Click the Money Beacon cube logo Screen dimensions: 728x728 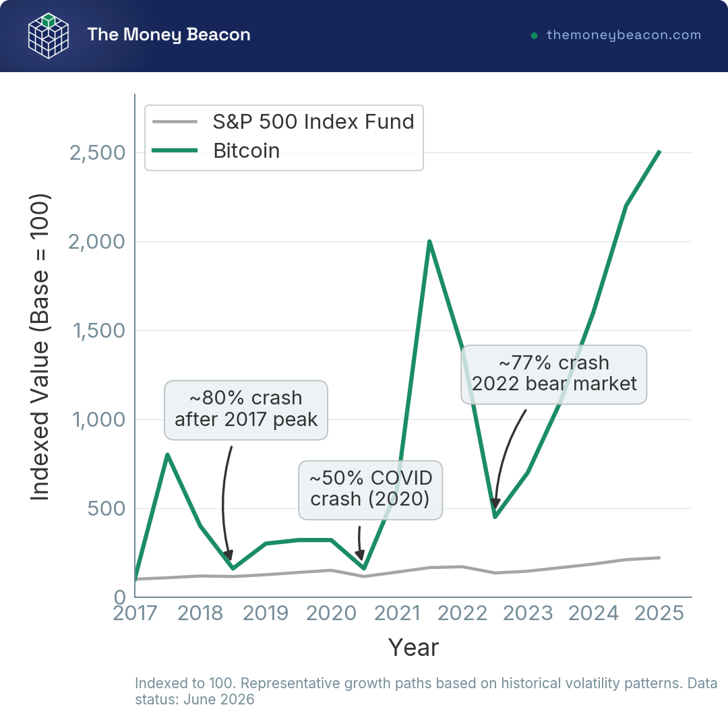pos(49,36)
